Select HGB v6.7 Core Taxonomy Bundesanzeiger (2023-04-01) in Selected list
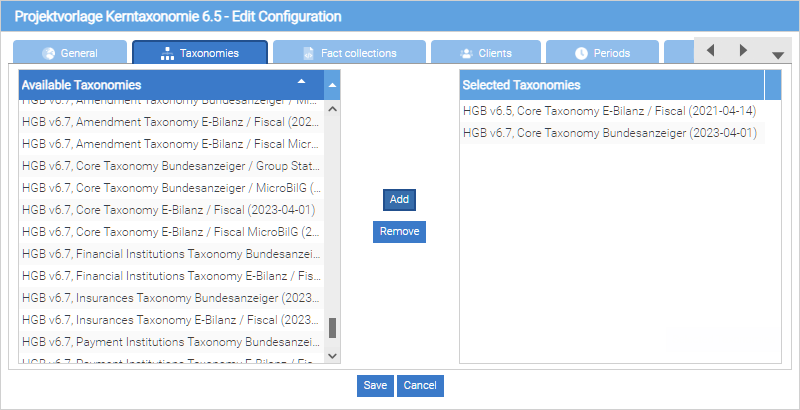This screenshot has width=800, height=410. click(609, 133)
